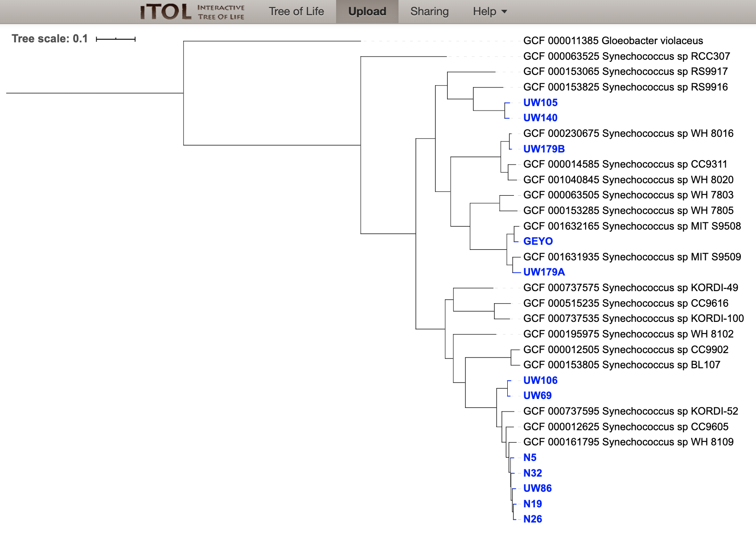This screenshot has width=756, height=535.
Task: Select leaf Synechococcus sp WH 7803
Action: (x=629, y=195)
